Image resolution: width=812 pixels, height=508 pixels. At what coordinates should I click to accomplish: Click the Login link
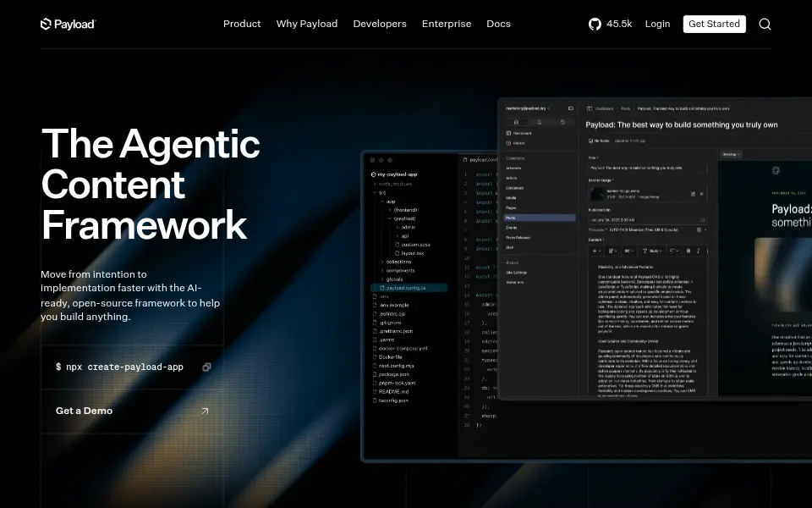(657, 24)
